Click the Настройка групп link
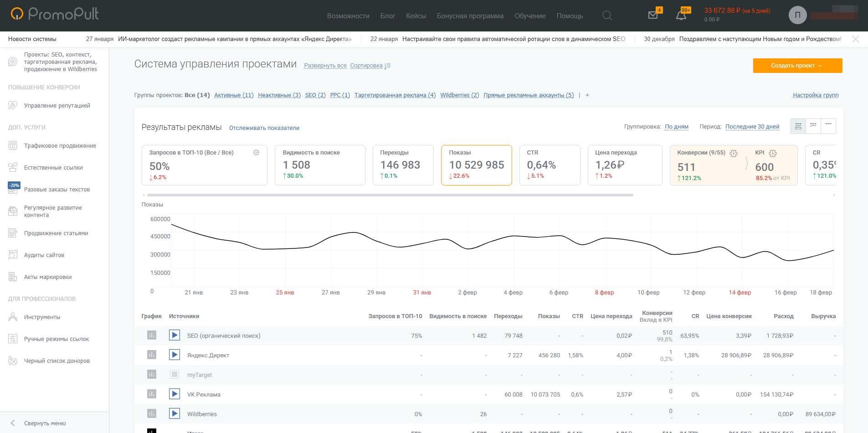This screenshot has height=433, width=868. click(815, 95)
